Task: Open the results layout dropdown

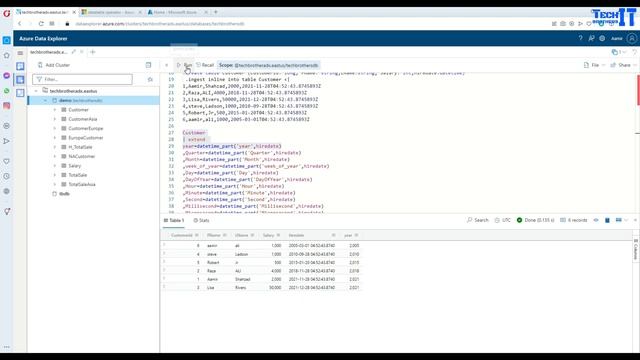Action: point(622,220)
